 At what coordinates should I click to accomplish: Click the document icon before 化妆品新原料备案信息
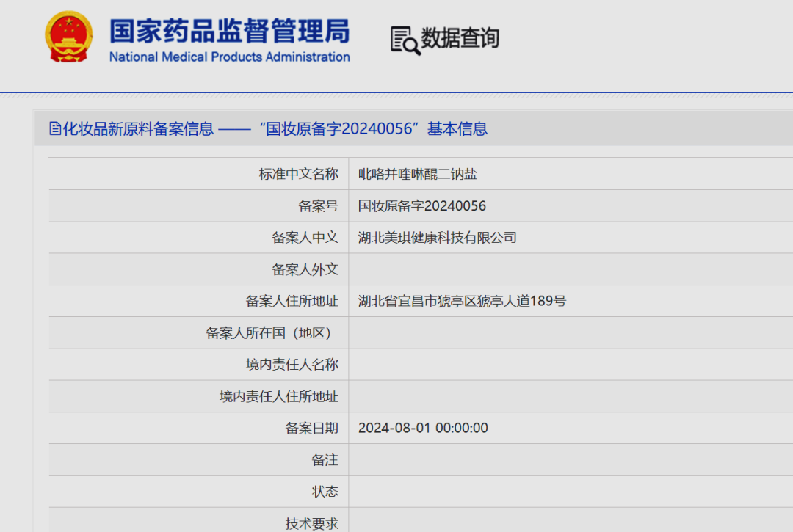pos(55,129)
